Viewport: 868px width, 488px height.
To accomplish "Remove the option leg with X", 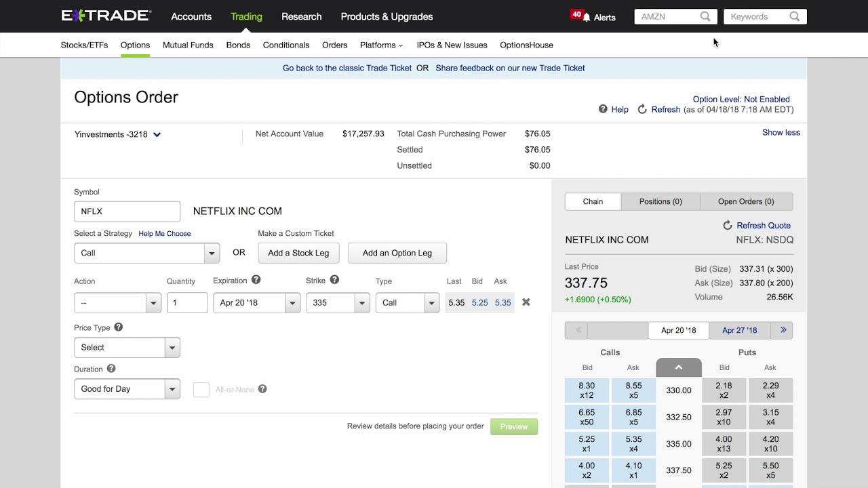I will point(526,302).
